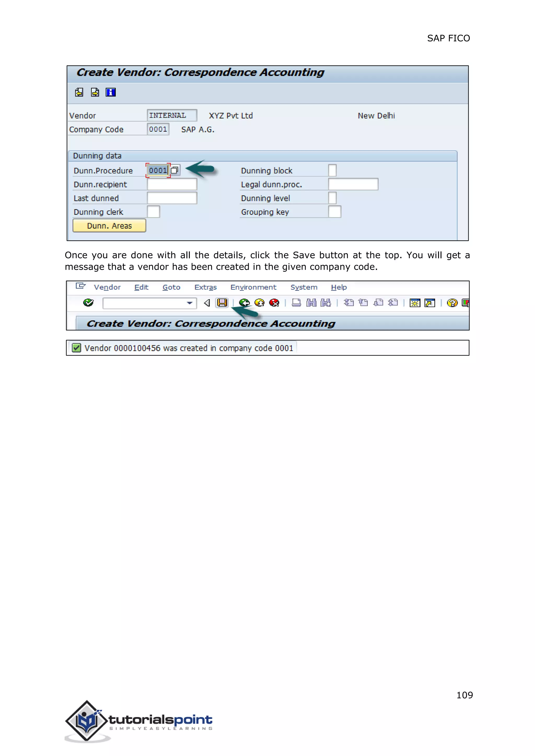535x756 pixels.
Task: Click the yellow Exit up-arrow icon
Action: [260, 303]
